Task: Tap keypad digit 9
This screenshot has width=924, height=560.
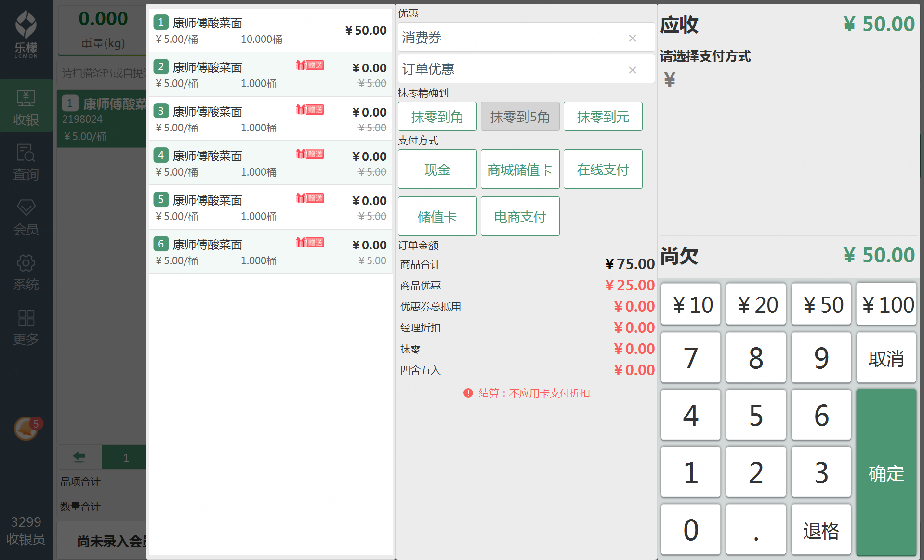Action: 821,358
